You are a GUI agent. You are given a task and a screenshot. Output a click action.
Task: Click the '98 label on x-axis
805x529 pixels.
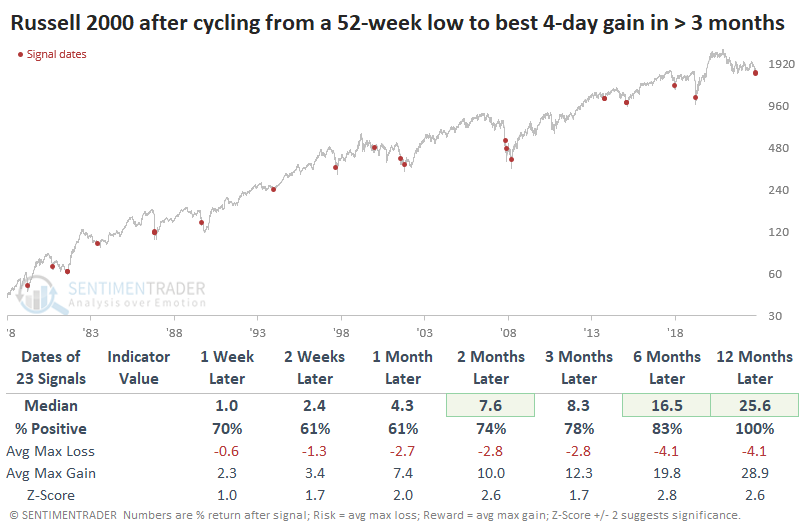point(340,332)
